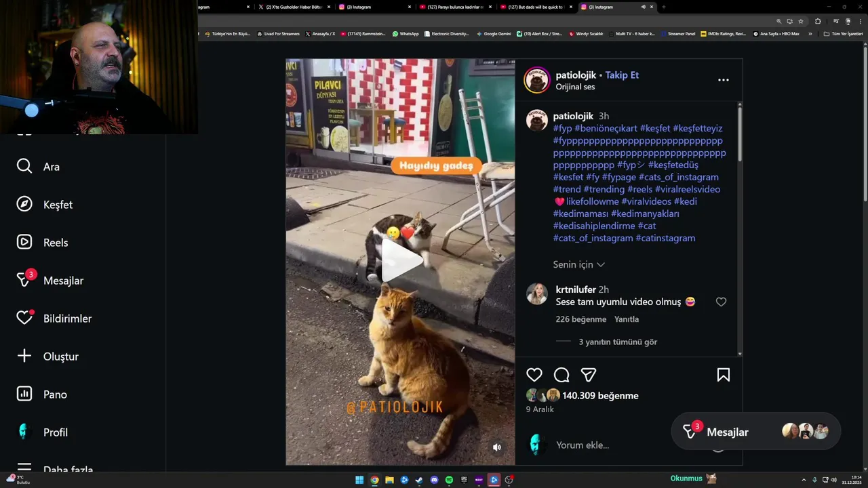Viewport: 868px width, 488px height.
Task: Open Google Gemini bookmark
Action: point(494,34)
